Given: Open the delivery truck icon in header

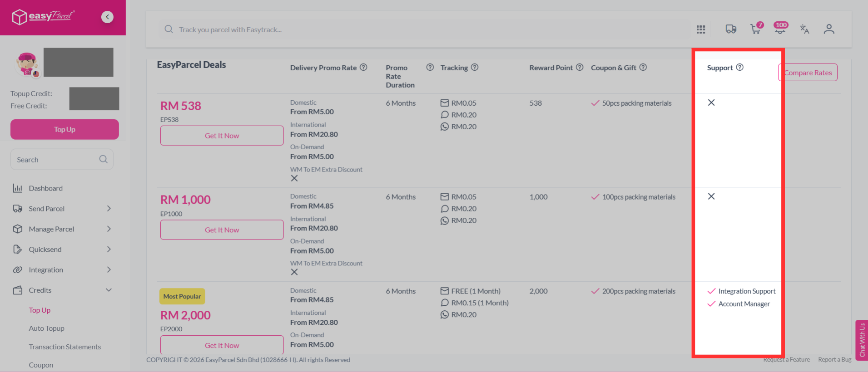Looking at the screenshot, I should [731, 29].
